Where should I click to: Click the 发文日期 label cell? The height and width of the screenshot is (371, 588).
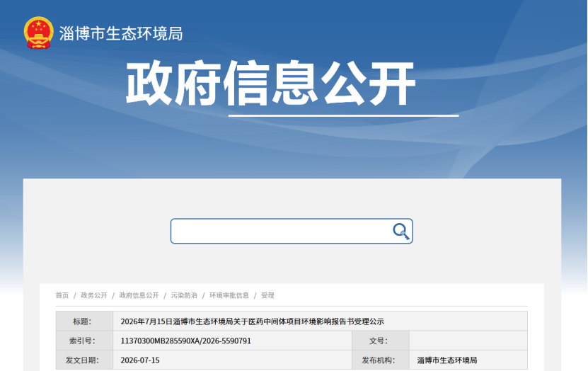pos(84,360)
